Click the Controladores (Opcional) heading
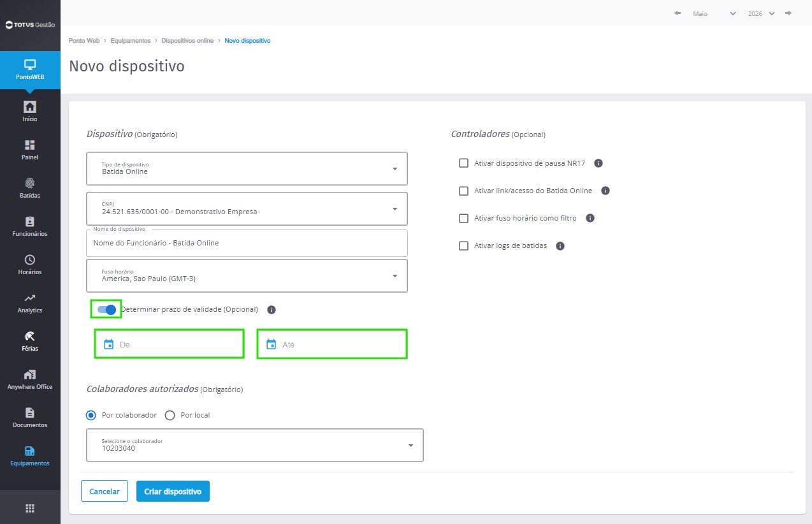Image resolution: width=812 pixels, height=524 pixels. pyautogui.click(x=498, y=135)
